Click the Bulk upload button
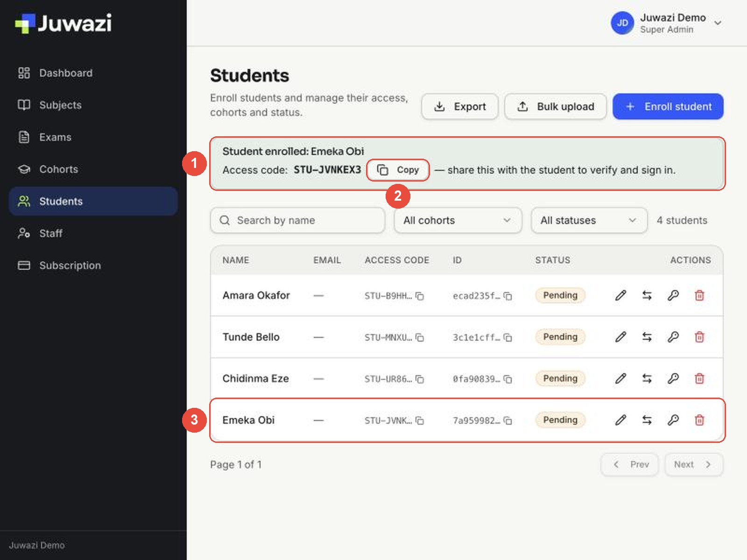The height and width of the screenshot is (560, 747). click(x=556, y=106)
